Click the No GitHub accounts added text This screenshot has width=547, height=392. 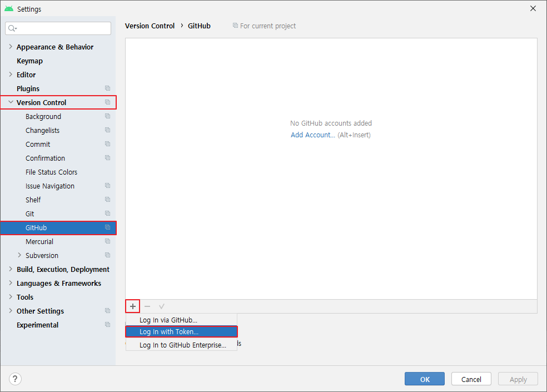coord(331,123)
